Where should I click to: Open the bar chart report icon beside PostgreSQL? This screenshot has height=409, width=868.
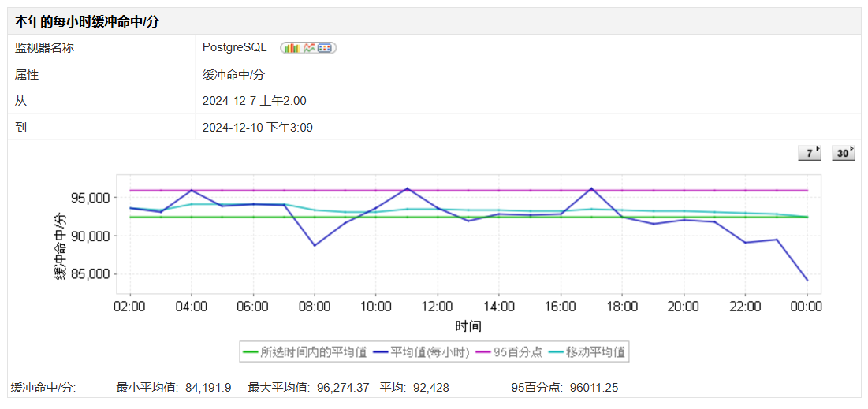291,48
